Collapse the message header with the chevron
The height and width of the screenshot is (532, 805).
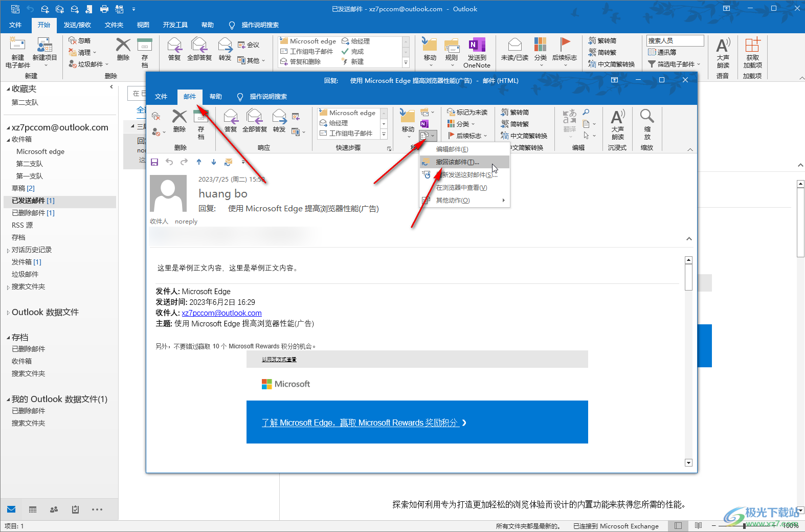[689, 239]
